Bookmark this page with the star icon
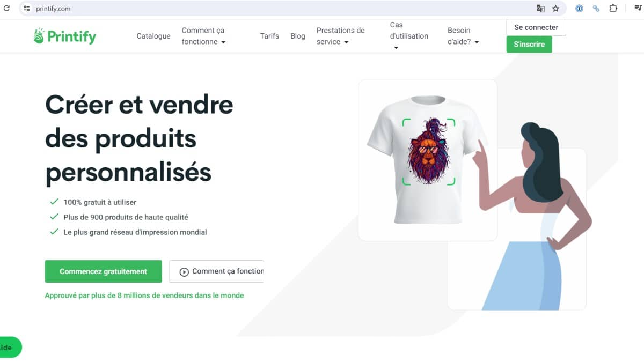Viewport: 644px width, 362px height. [x=555, y=9]
